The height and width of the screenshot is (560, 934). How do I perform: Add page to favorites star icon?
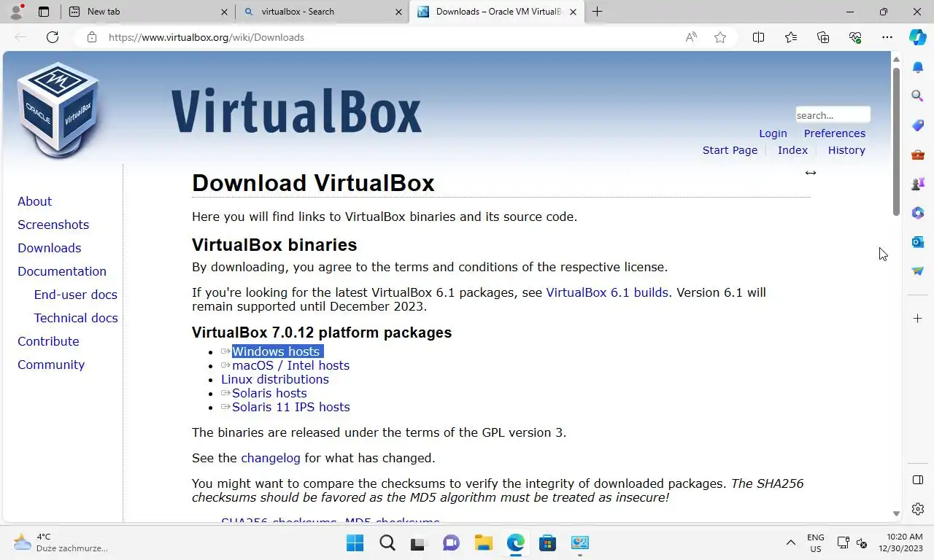[720, 37]
